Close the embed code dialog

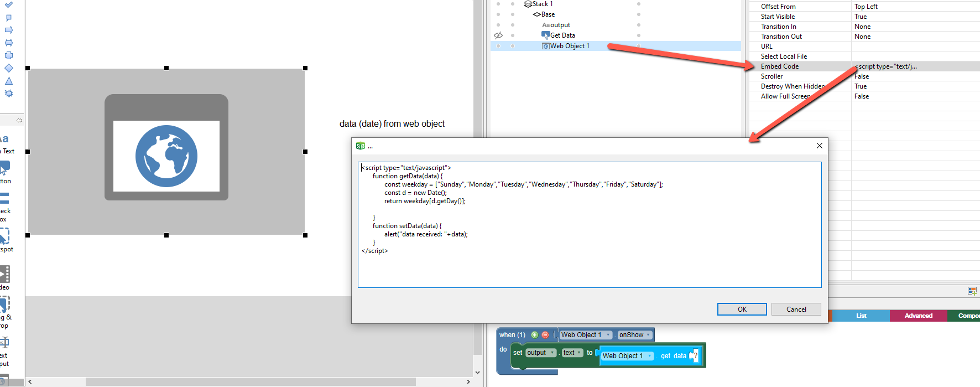point(820,146)
